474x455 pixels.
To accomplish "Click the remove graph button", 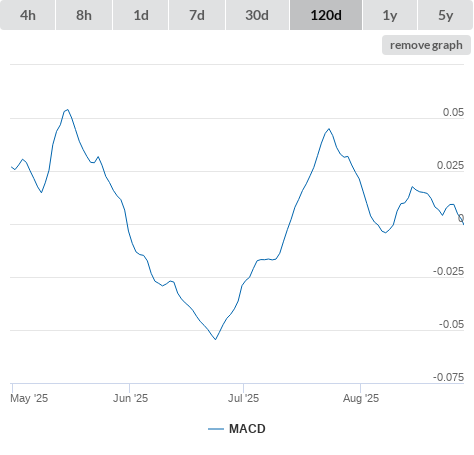I will pyautogui.click(x=426, y=45).
